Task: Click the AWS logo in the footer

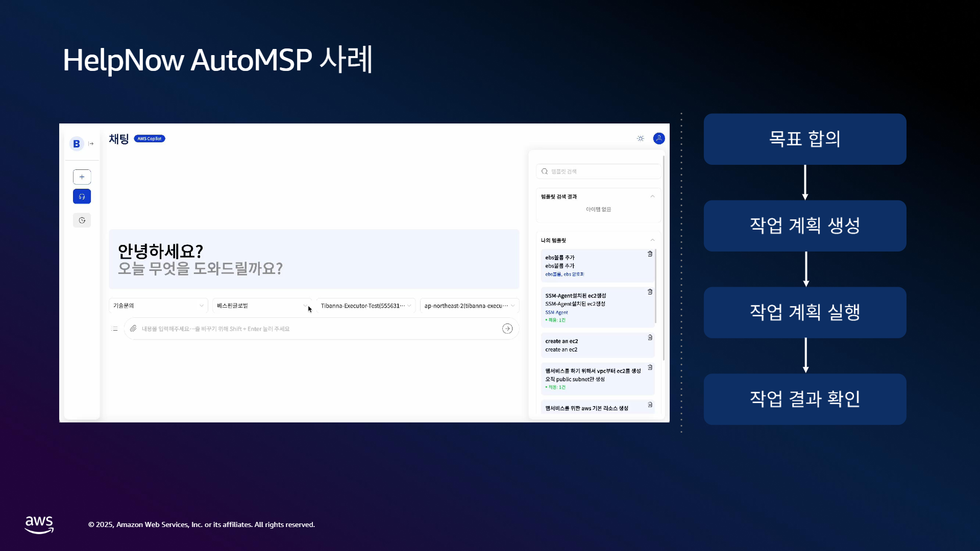Action: pyautogui.click(x=39, y=525)
